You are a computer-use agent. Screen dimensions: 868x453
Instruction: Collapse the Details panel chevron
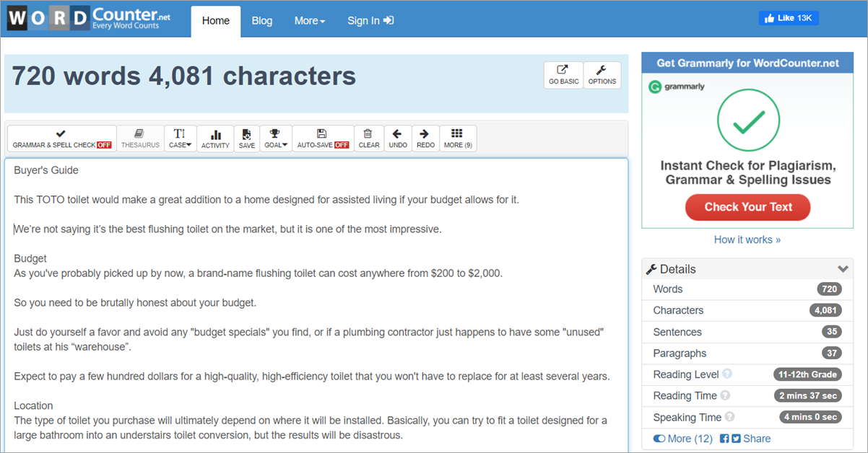pos(843,269)
